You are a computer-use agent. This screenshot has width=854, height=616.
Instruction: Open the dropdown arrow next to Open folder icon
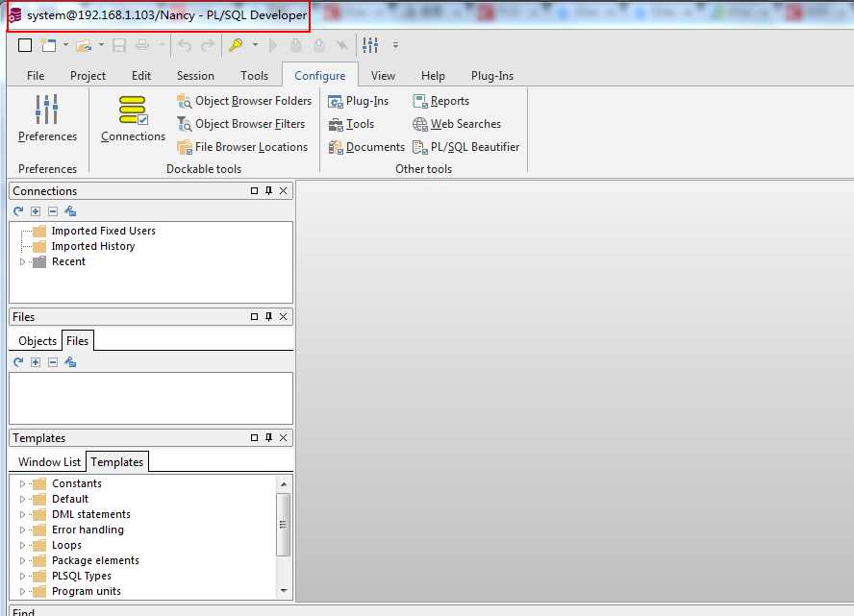point(101,44)
